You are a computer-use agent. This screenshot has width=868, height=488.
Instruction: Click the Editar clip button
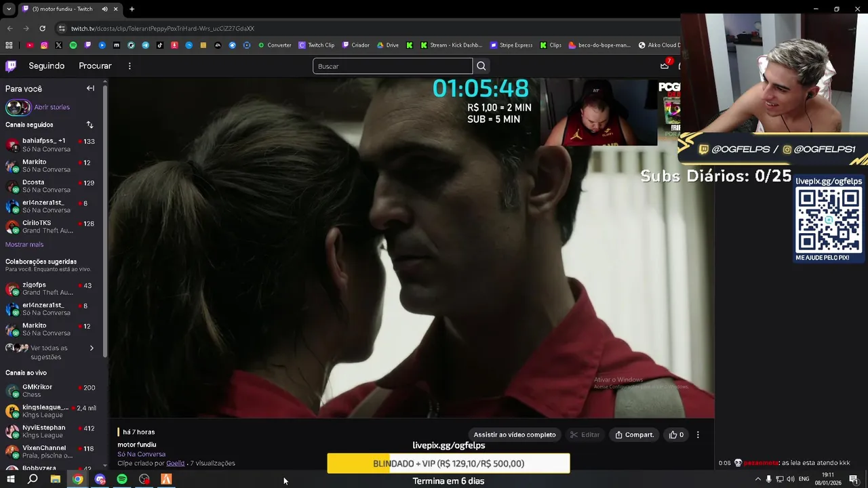click(x=585, y=434)
